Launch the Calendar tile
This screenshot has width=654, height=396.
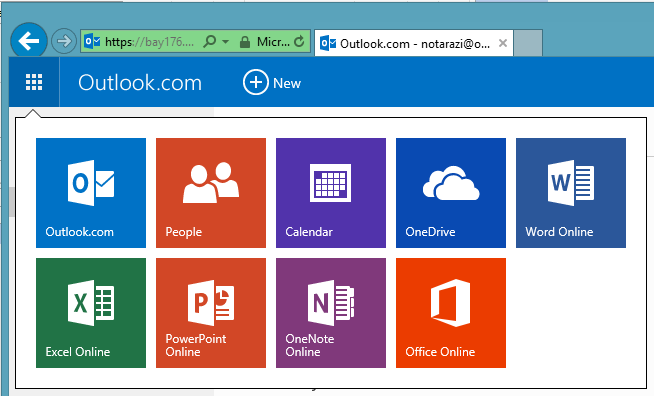(331, 193)
